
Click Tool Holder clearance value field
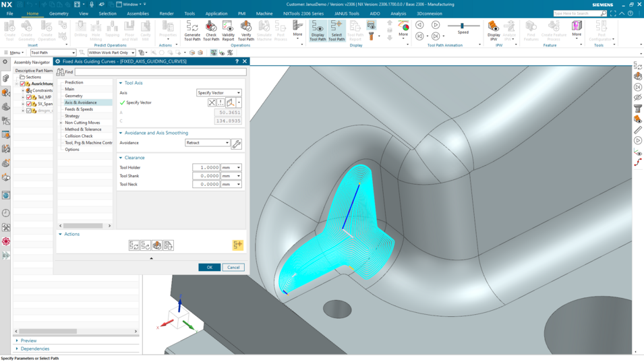(x=206, y=167)
